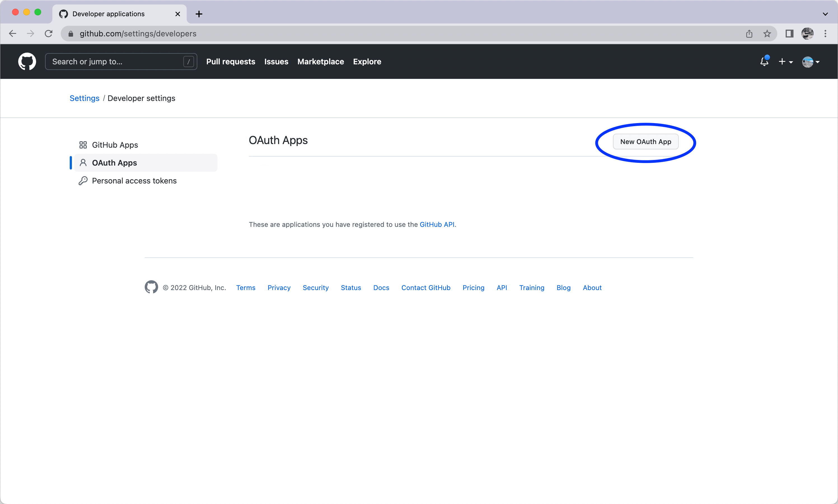This screenshot has height=504, width=838.
Task: Open Marketplace from the navigation bar
Action: 320,62
